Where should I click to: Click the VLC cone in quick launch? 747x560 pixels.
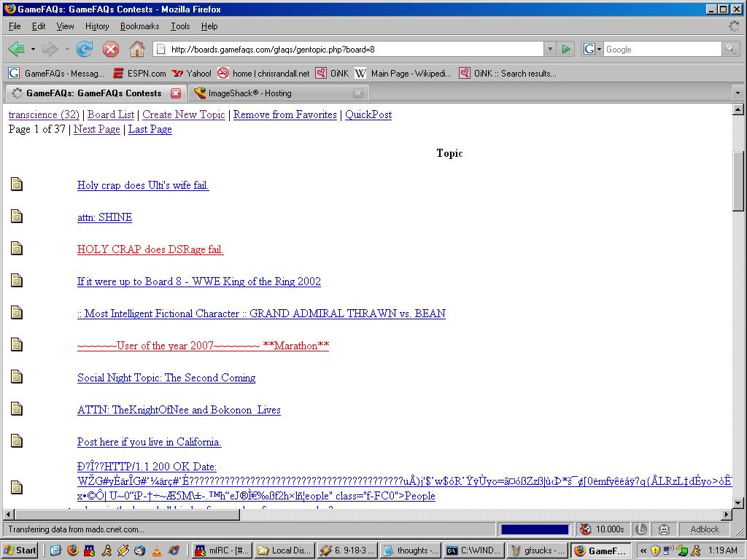coord(157,551)
